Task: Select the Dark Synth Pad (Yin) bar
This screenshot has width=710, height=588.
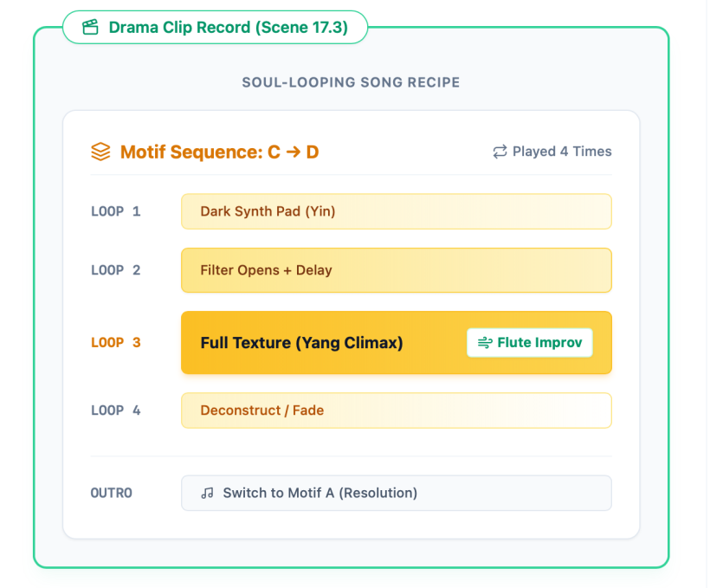Action: click(397, 211)
